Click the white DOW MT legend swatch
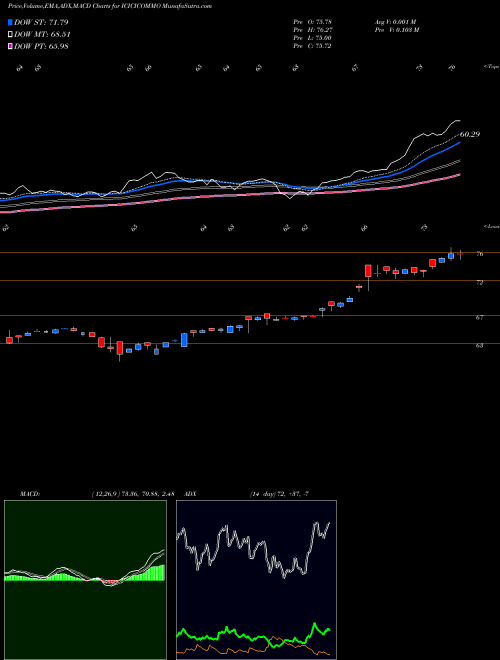This screenshot has width=500, height=660. 10,35
